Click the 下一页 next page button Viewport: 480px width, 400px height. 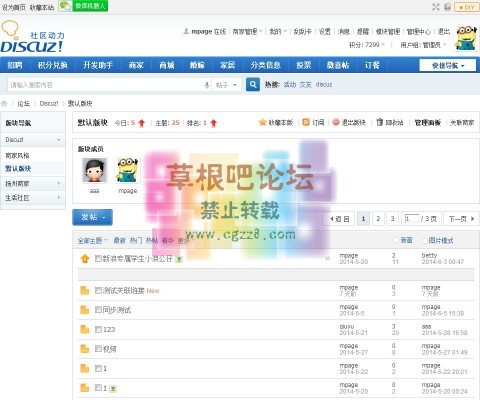click(x=461, y=219)
